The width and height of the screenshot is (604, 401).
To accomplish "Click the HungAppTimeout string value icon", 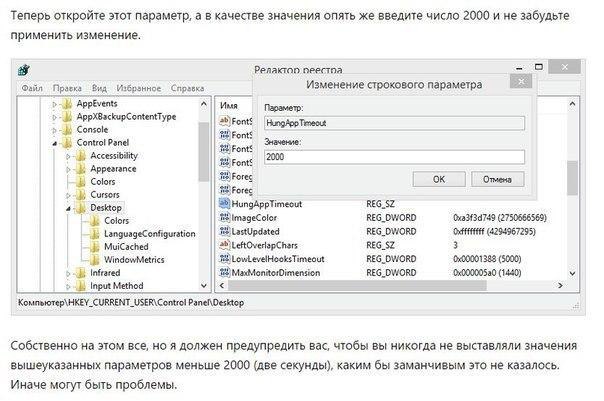I will [x=224, y=203].
